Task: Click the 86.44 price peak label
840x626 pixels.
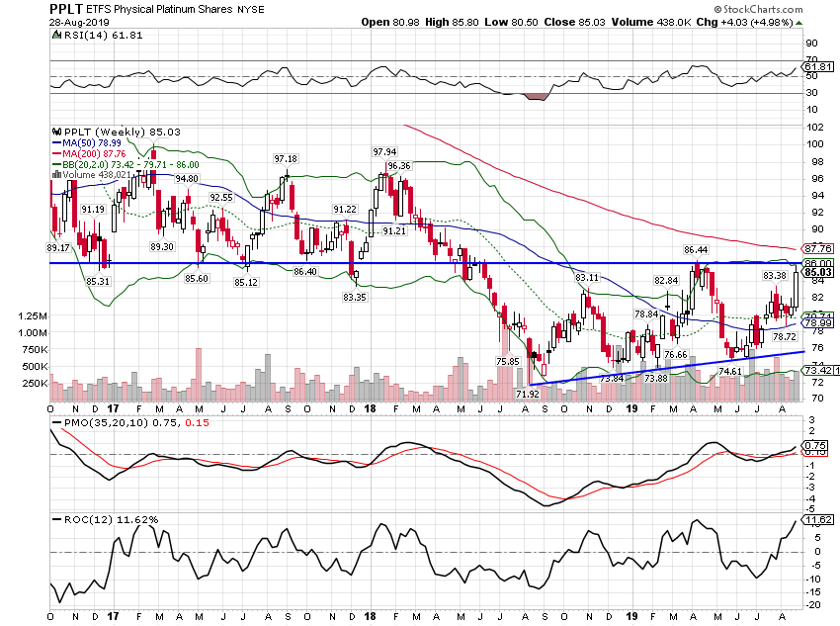Action: (696, 250)
